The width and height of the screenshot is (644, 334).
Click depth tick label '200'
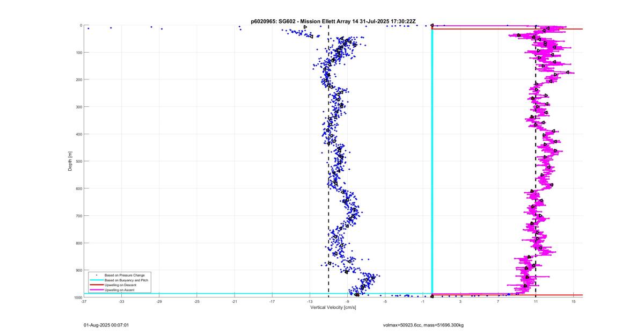point(78,79)
